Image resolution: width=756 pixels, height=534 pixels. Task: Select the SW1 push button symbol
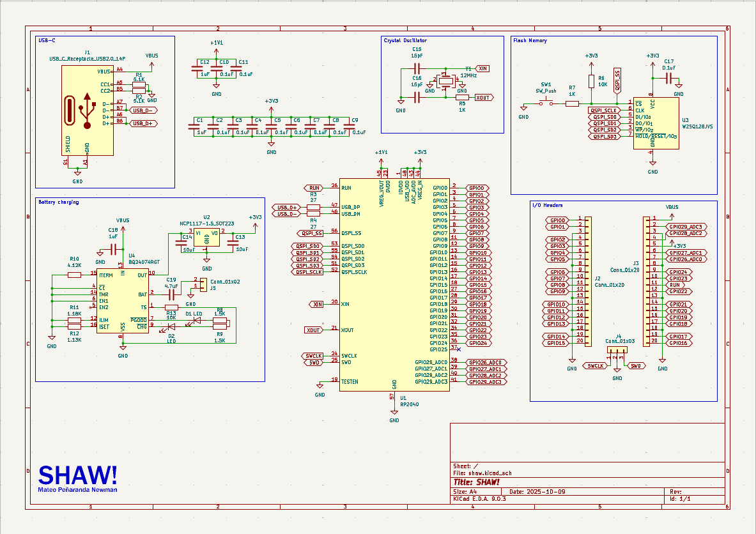coord(545,103)
